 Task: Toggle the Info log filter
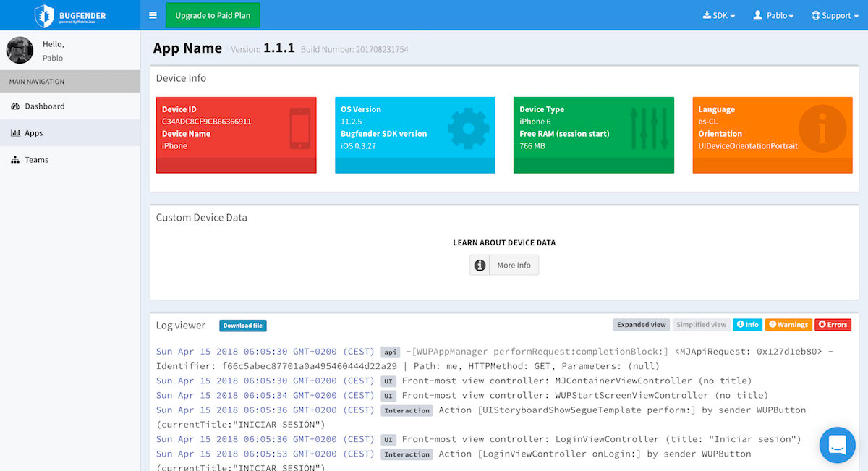click(748, 325)
